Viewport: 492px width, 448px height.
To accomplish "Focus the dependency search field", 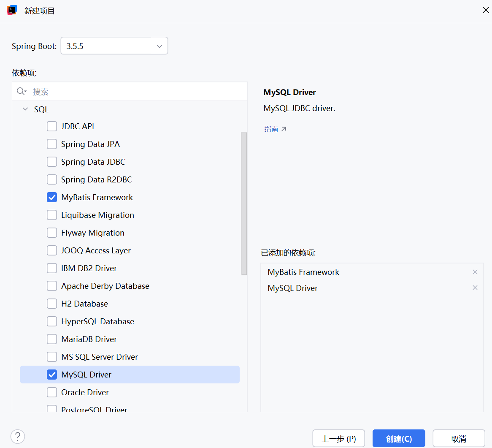I will click(135, 92).
